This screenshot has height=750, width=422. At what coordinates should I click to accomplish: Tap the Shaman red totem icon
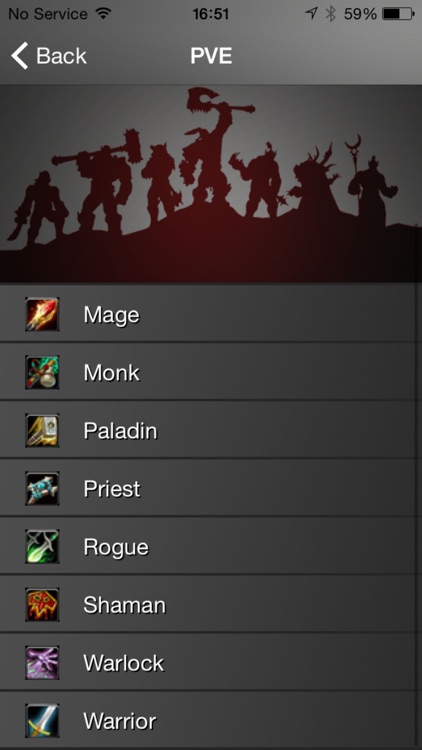click(x=42, y=605)
